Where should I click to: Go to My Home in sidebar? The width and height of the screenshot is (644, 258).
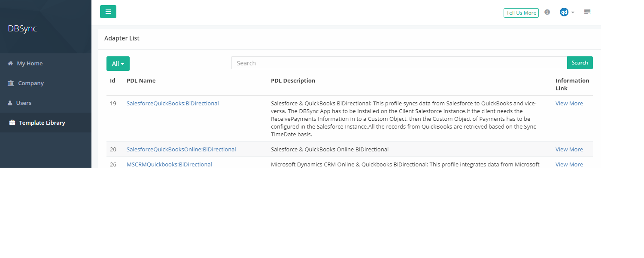(x=30, y=64)
